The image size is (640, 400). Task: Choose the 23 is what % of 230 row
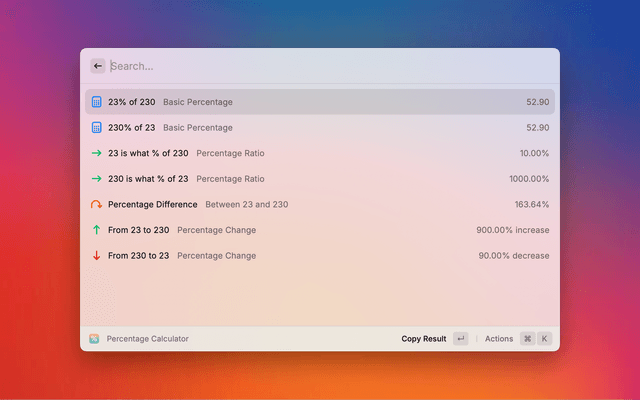click(x=320, y=153)
